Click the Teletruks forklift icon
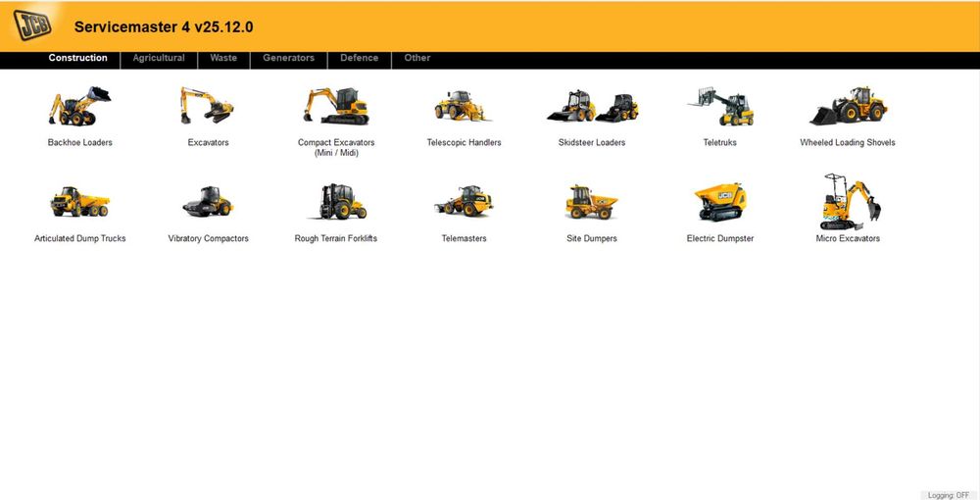Viewport: 980px width, 500px height. point(720,106)
